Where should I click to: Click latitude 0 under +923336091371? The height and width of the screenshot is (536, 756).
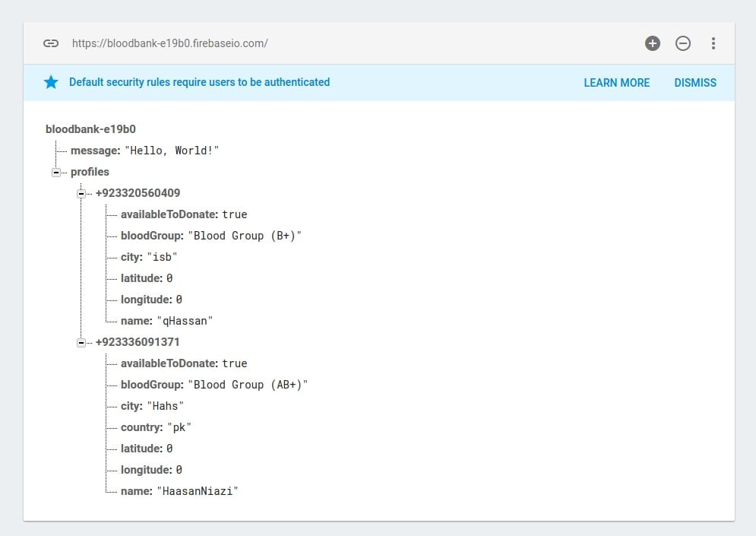[x=169, y=449]
